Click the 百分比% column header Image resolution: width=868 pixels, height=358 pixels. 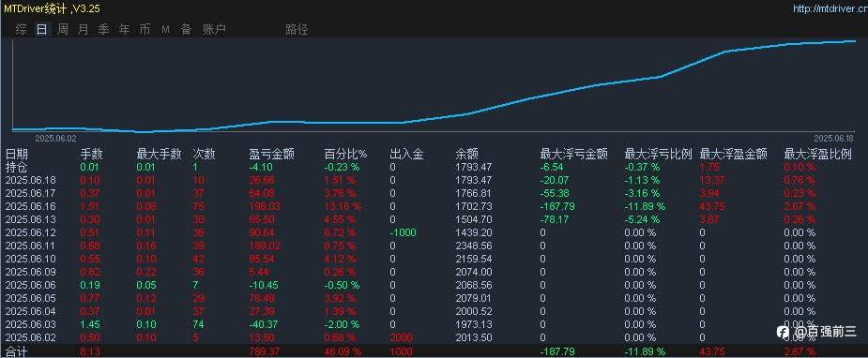(x=345, y=154)
